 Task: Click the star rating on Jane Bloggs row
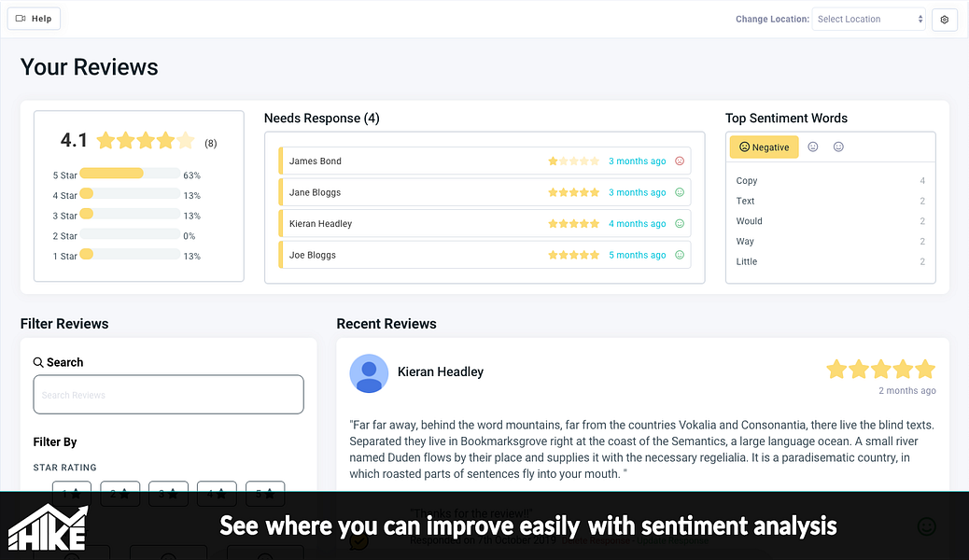(573, 192)
